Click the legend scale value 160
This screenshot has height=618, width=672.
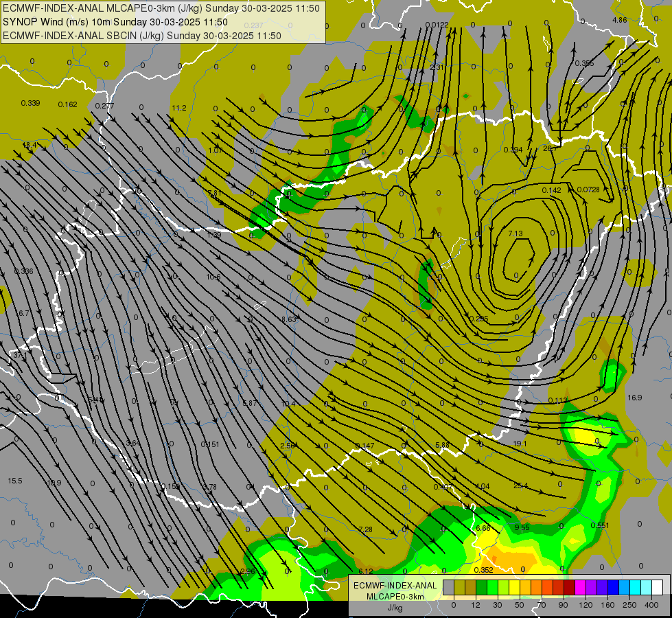point(607,605)
